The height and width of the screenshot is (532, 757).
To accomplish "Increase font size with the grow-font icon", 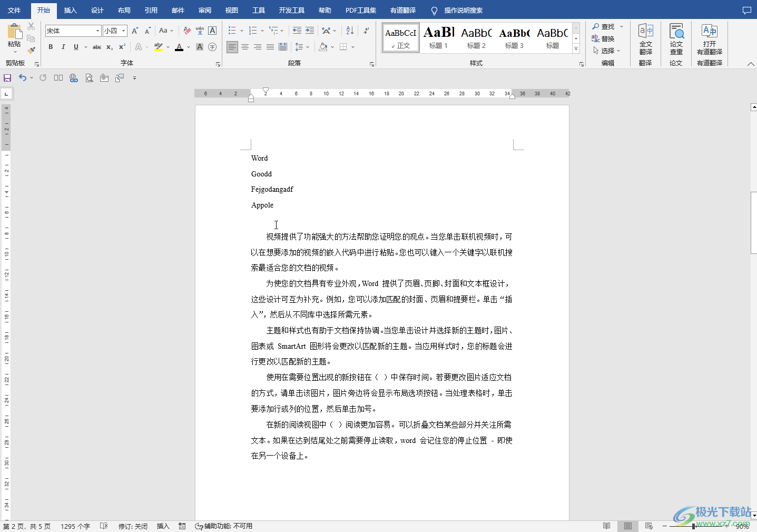I will click(135, 31).
